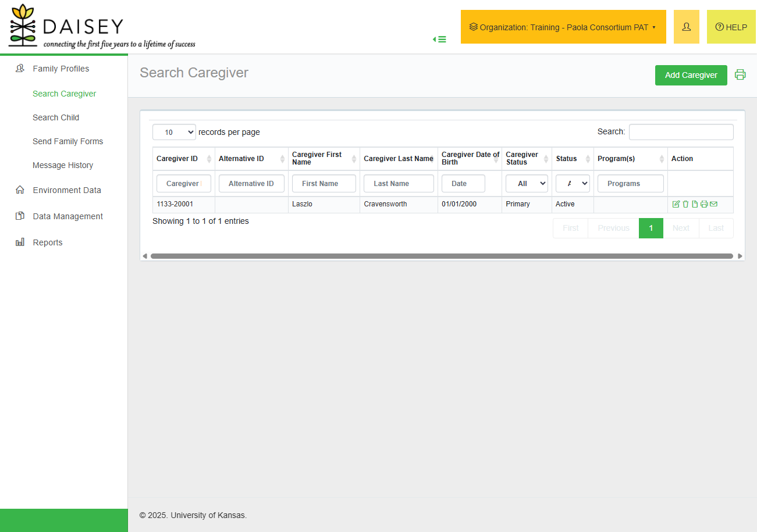Sort by the Status column header
The height and width of the screenshot is (532, 757).
tap(573, 159)
